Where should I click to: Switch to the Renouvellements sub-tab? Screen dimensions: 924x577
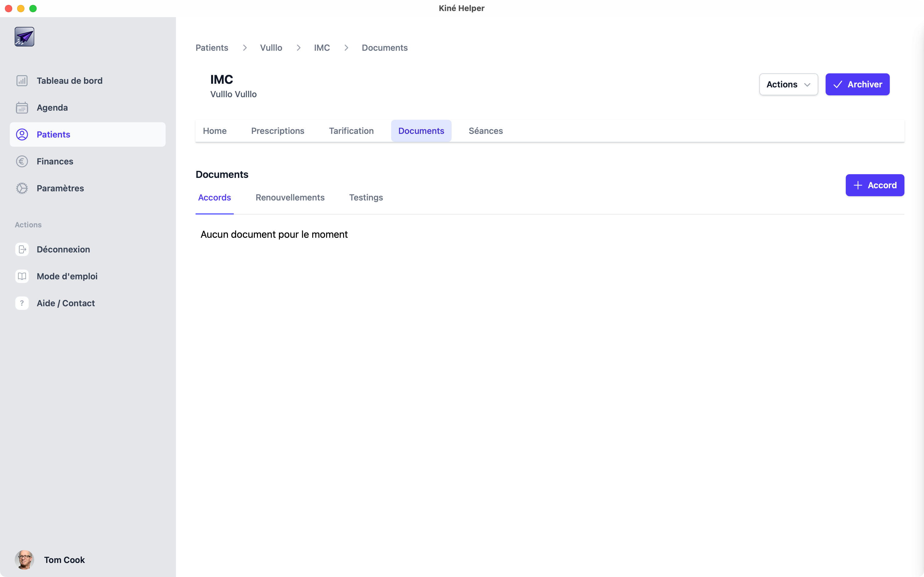pos(290,198)
